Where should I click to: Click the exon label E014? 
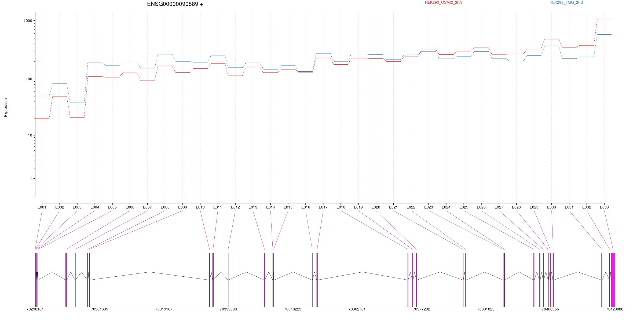(270, 207)
